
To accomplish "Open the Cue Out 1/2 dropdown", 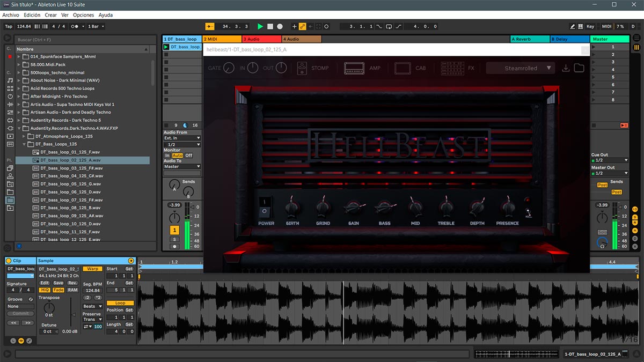I will pyautogui.click(x=609, y=160).
